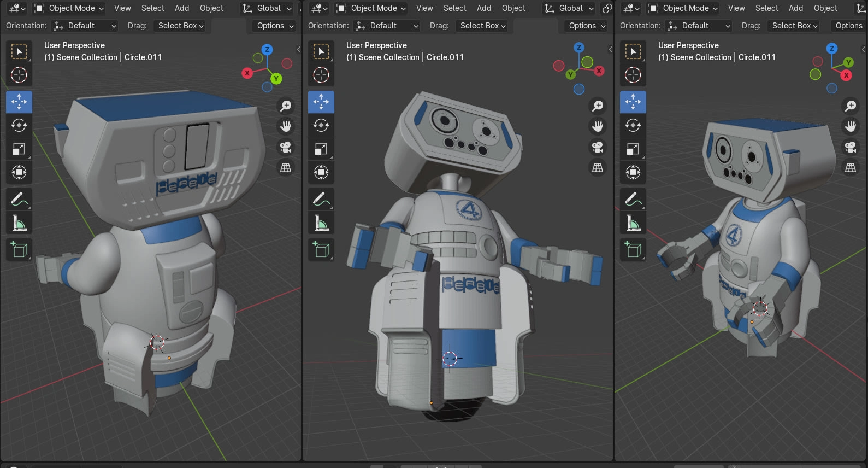Toggle camera view in middle viewport
The width and height of the screenshot is (868, 468).
point(598,147)
